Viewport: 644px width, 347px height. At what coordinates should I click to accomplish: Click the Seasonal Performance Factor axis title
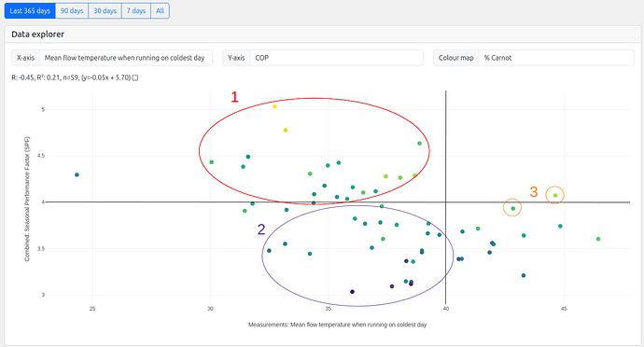tap(27, 199)
